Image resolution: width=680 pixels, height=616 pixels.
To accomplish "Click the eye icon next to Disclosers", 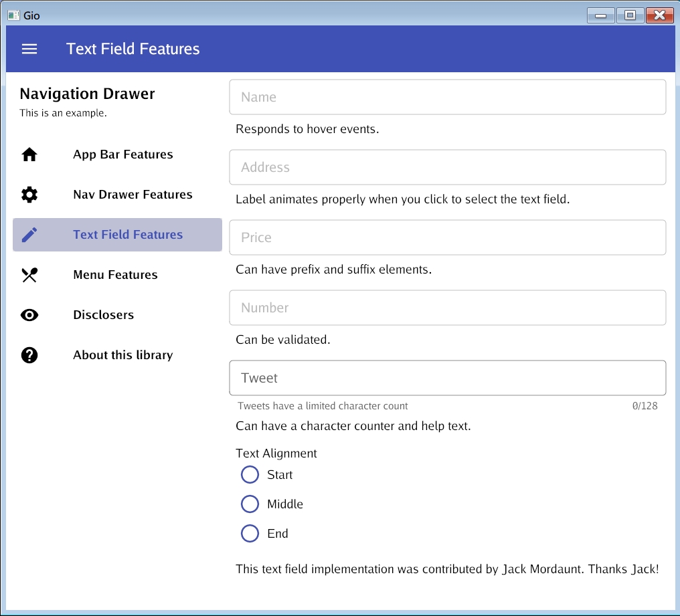I will click(29, 315).
